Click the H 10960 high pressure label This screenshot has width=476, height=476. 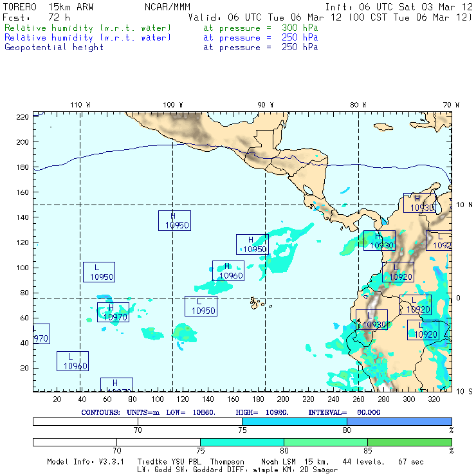[228, 271]
